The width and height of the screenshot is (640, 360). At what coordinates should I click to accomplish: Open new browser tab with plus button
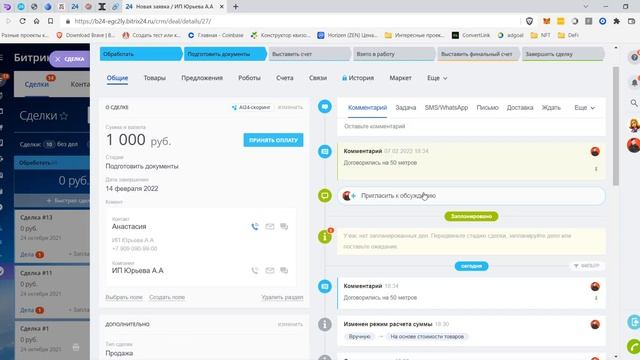click(x=236, y=7)
